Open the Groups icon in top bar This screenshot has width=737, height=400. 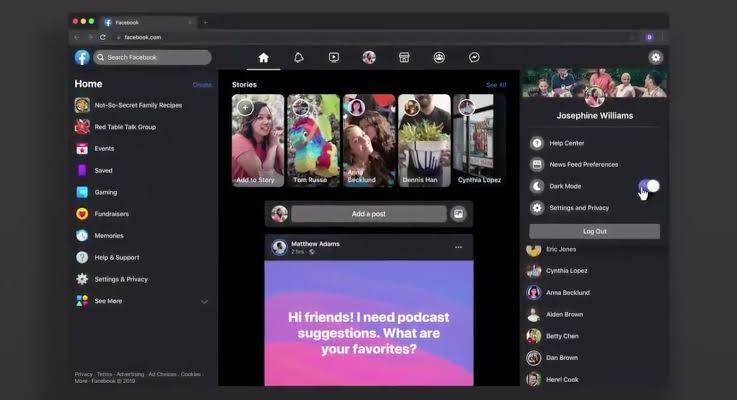439,58
